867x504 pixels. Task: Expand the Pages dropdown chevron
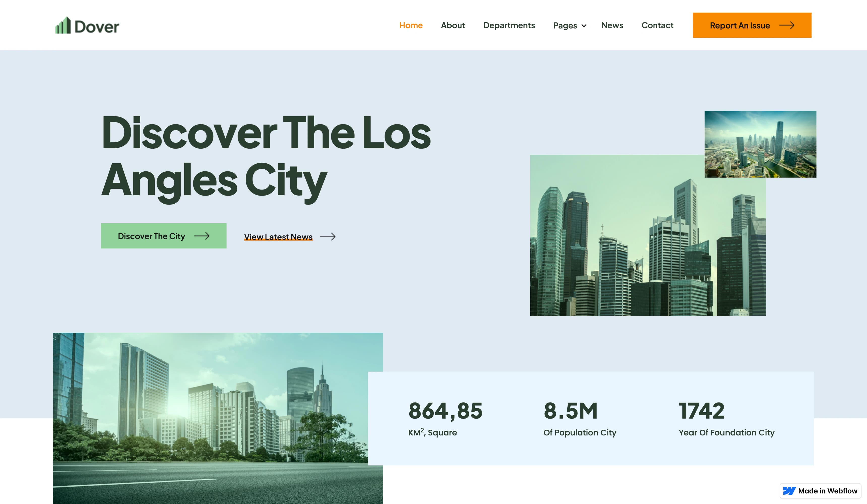coord(584,26)
